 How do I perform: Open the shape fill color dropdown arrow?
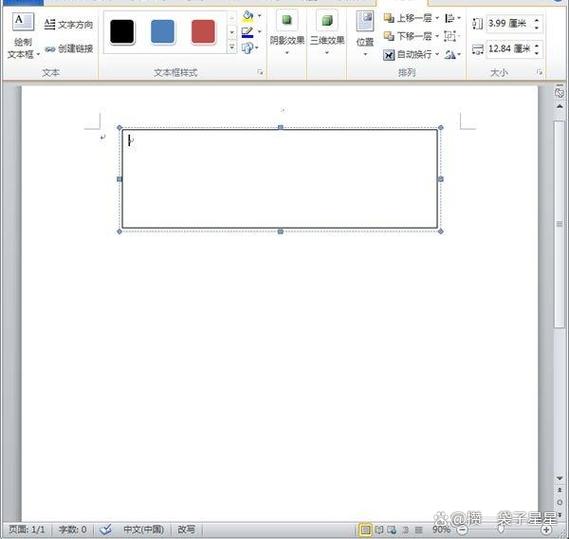(x=259, y=16)
